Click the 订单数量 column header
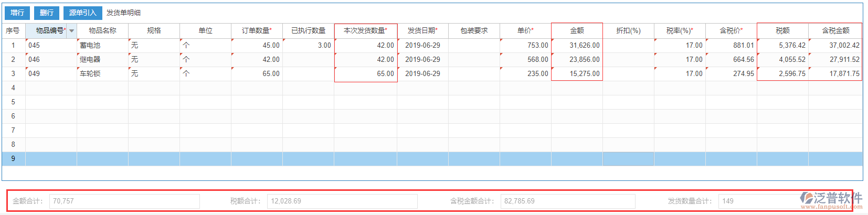 pos(257,31)
